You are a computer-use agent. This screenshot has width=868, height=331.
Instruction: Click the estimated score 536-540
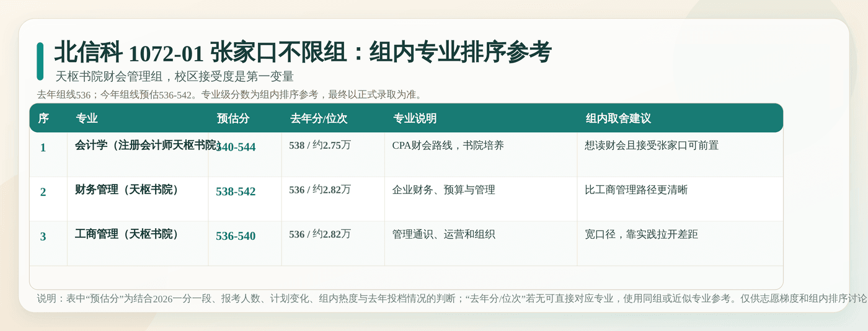point(236,237)
